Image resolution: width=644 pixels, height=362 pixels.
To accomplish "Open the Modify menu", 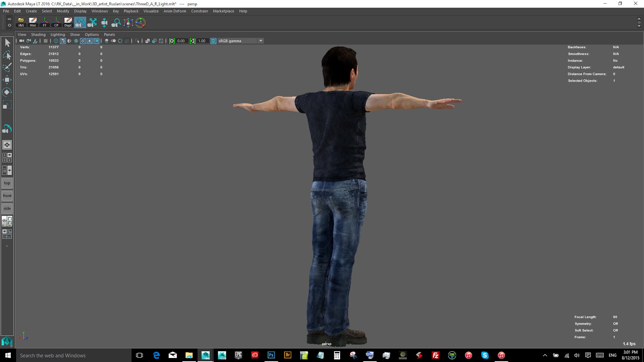I will tap(63, 11).
